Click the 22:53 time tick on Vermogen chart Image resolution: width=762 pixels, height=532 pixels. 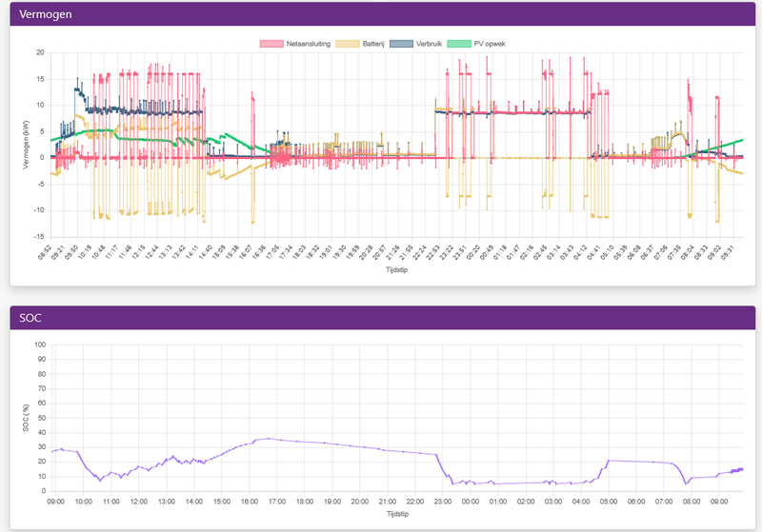pyautogui.click(x=433, y=252)
